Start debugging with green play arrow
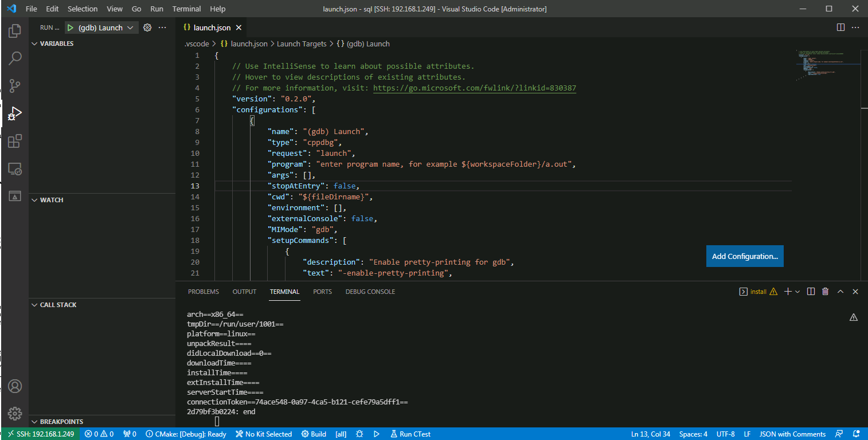Viewport: 868px width, 440px height. 71,27
